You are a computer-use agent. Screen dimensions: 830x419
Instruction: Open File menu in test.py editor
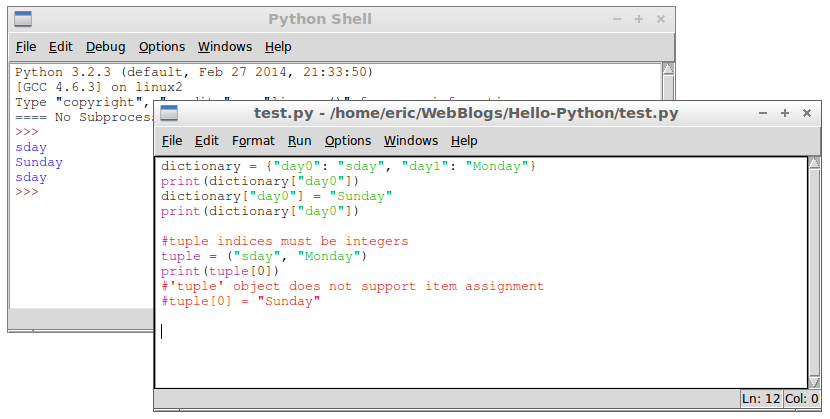click(x=172, y=141)
